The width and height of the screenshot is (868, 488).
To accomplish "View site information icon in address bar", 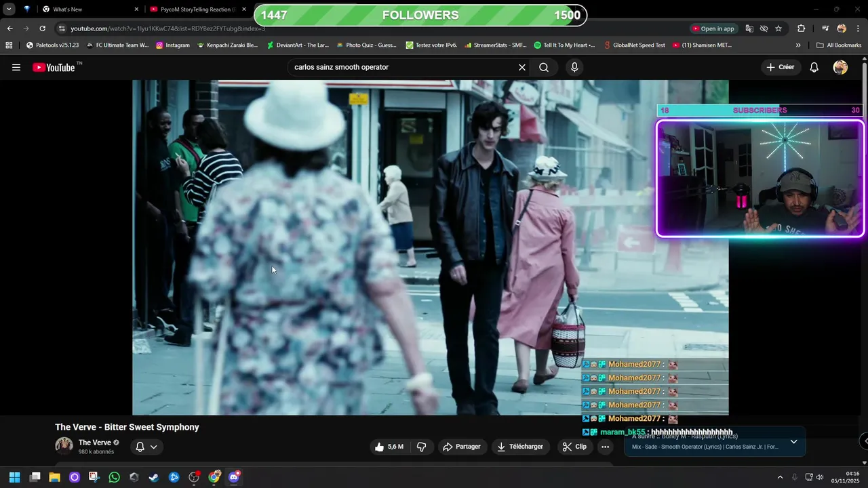I will click(62, 28).
